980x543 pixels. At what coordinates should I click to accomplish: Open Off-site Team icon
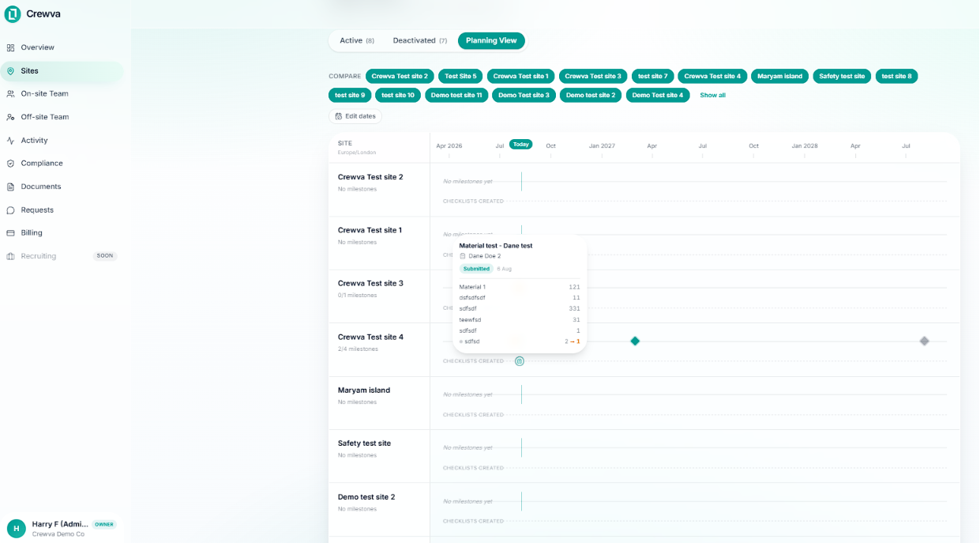pos(10,117)
